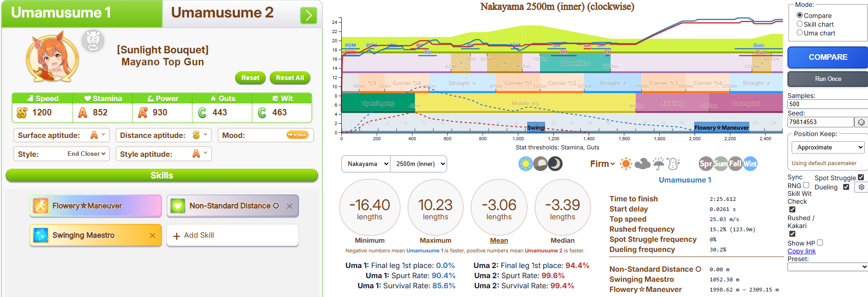
Task: Click the Mood NORMAL indicator
Action: (297, 135)
